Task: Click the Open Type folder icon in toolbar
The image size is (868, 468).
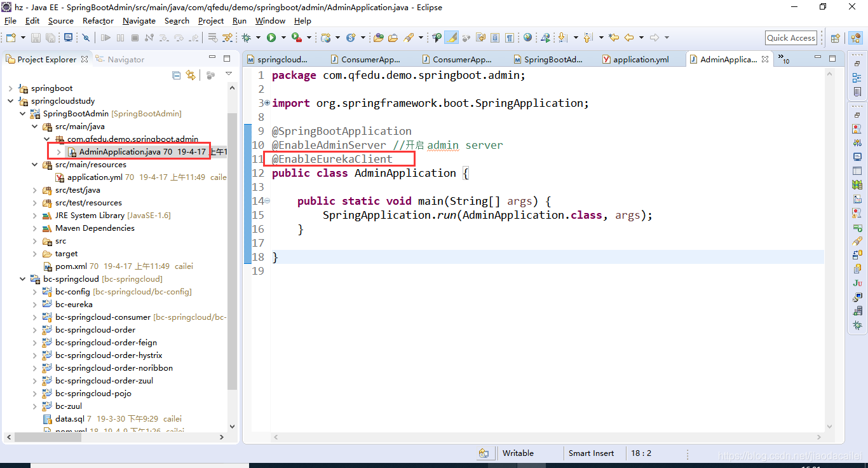Action: click(378, 38)
